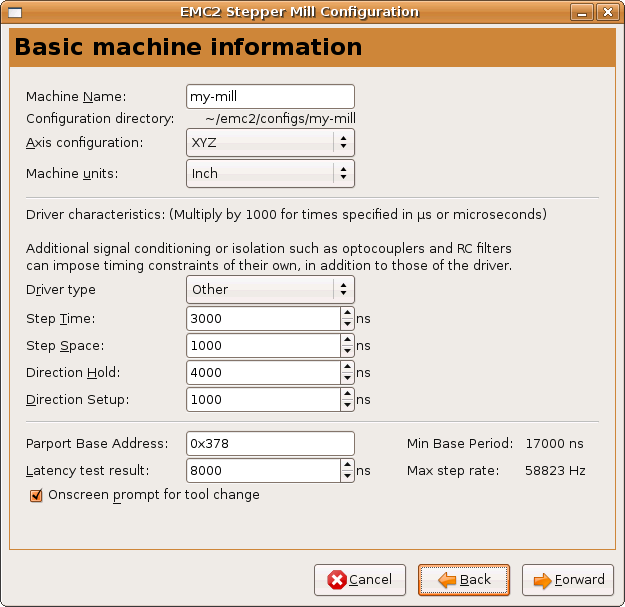Viewport: 625px width, 607px height.
Task: Increase Direction Hold with up arrow
Action: [x=348, y=367]
